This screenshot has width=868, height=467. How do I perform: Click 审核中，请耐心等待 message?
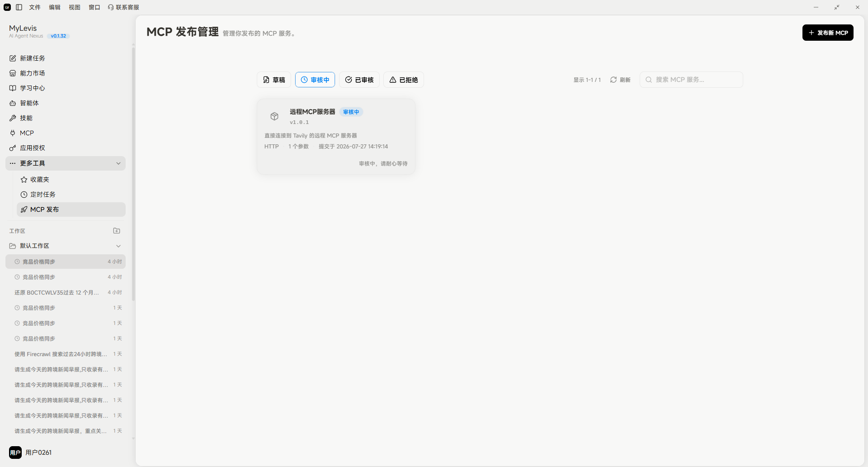(383, 164)
